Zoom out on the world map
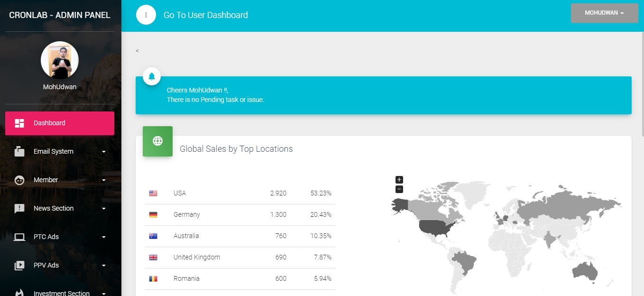 (399, 189)
